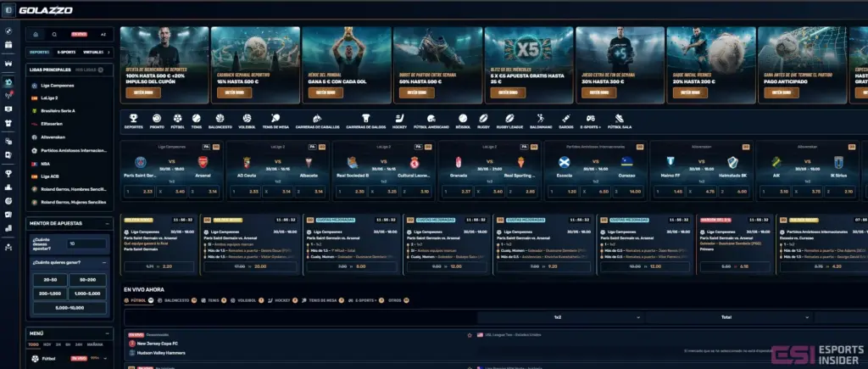Toggle the sidebar panel icon beside Golazzo logo
This screenshot has height=369, width=868.
[8, 10]
